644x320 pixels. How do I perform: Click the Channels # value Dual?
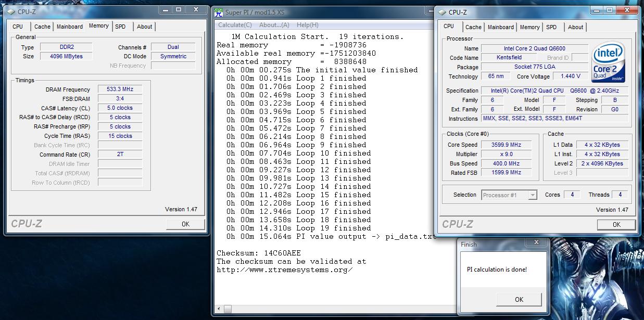(173, 47)
